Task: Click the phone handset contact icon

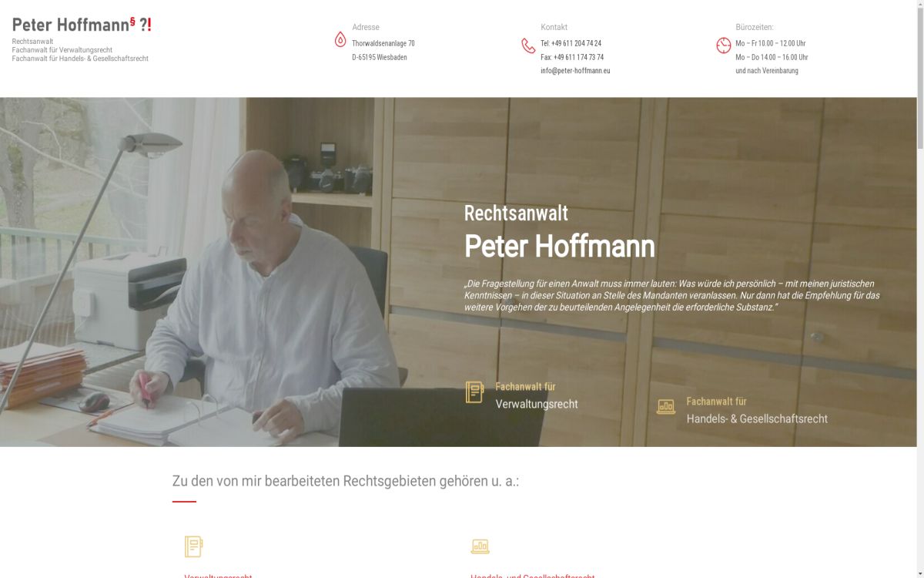Action: click(528, 45)
